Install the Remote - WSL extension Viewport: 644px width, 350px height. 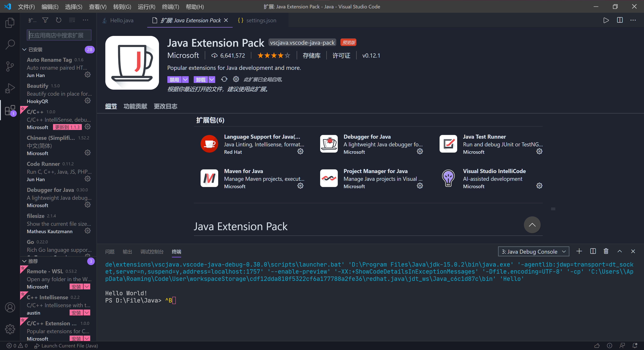coord(76,287)
